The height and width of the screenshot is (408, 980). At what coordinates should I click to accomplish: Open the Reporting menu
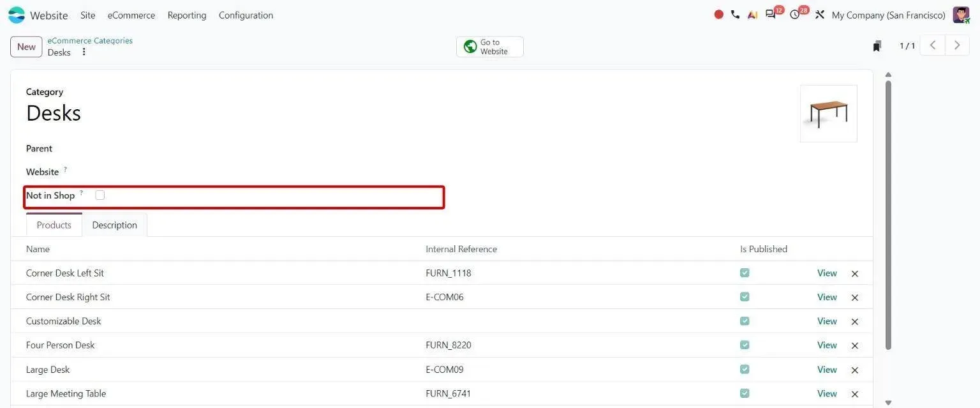[187, 15]
